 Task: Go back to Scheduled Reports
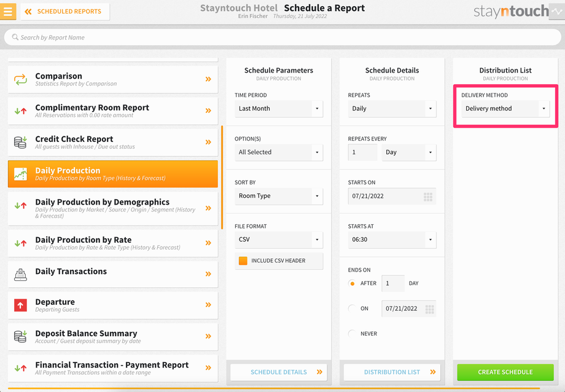tap(65, 12)
